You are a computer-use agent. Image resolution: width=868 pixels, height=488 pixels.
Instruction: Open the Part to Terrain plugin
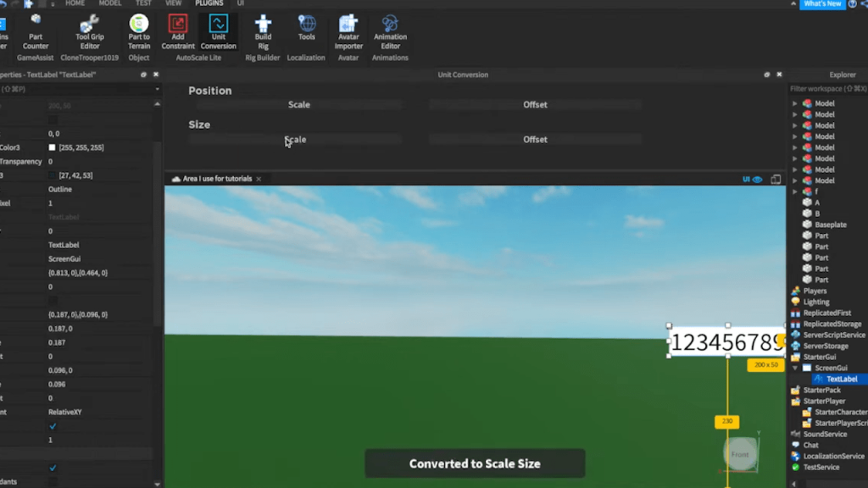[139, 32]
